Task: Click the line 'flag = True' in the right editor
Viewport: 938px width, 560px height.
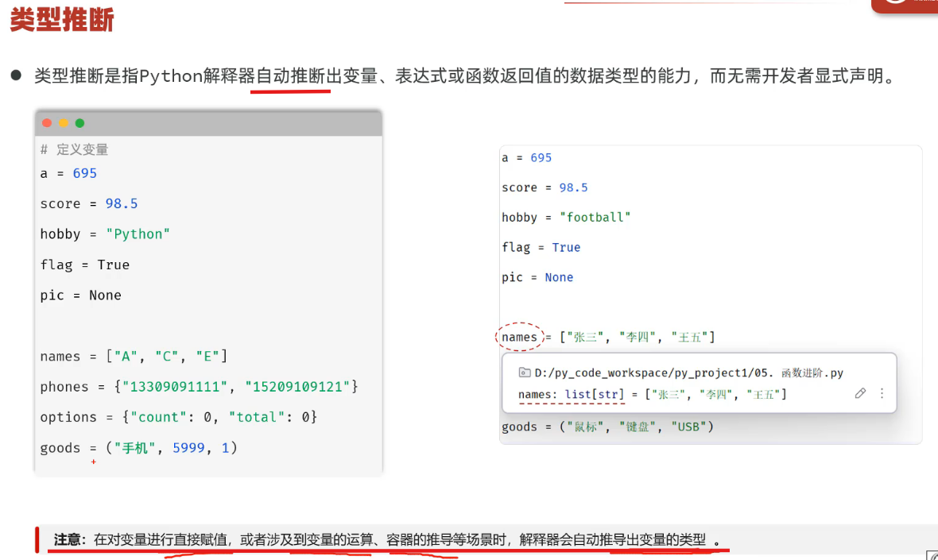Action: click(x=541, y=247)
